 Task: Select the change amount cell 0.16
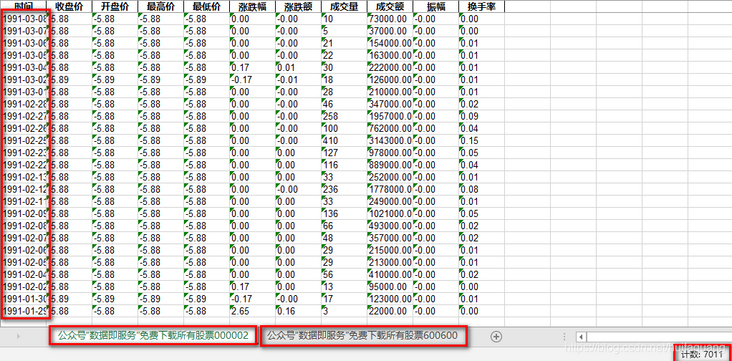pyautogui.click(x=298, y=311)
